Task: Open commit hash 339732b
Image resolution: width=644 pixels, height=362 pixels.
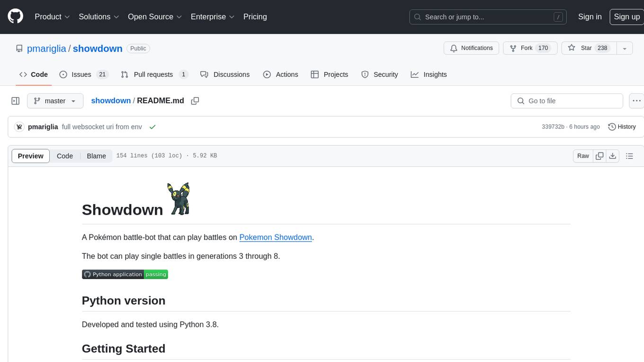Action: pos(553,127)
